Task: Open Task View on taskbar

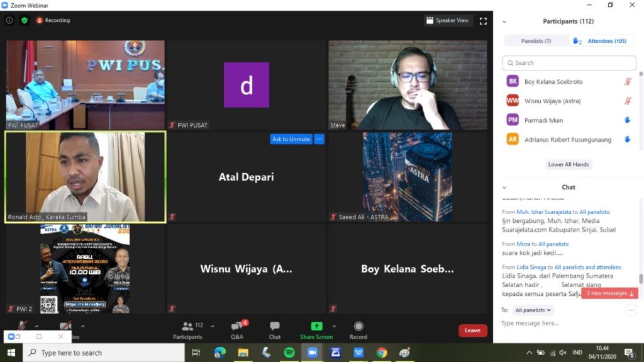Action: 196,353
